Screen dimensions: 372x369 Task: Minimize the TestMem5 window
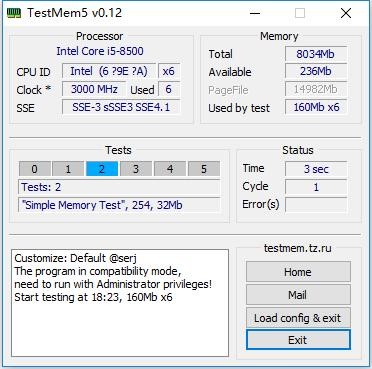coord(255,13)
